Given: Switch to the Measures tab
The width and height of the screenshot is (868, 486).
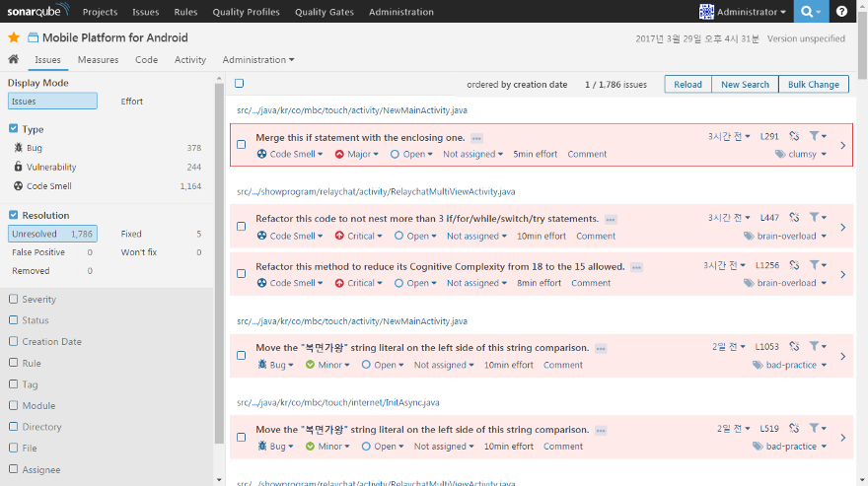Looking at the screenshot, I should (98, 59).
